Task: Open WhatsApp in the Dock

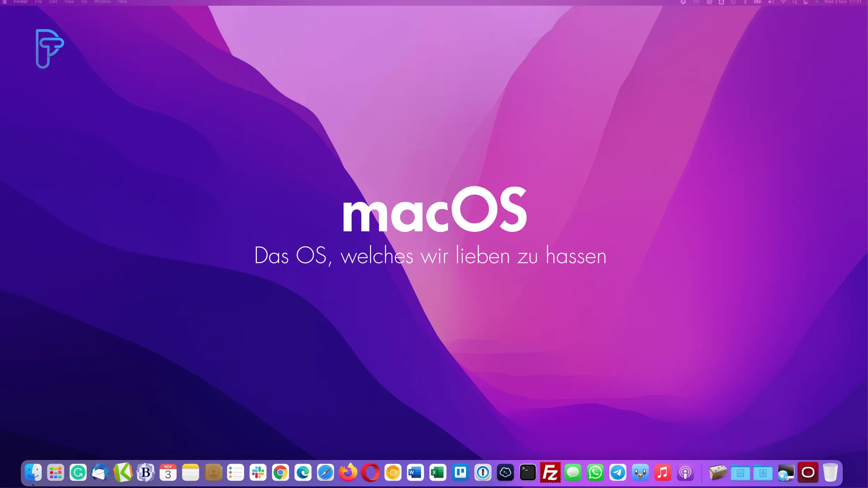Action: (595, 472)
